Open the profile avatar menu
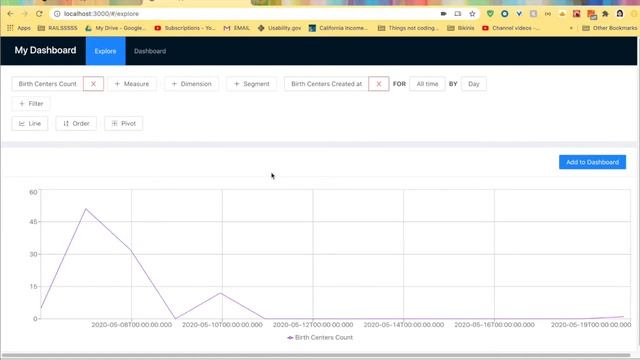The image size is (640, 360). click(x=620, y=13)
